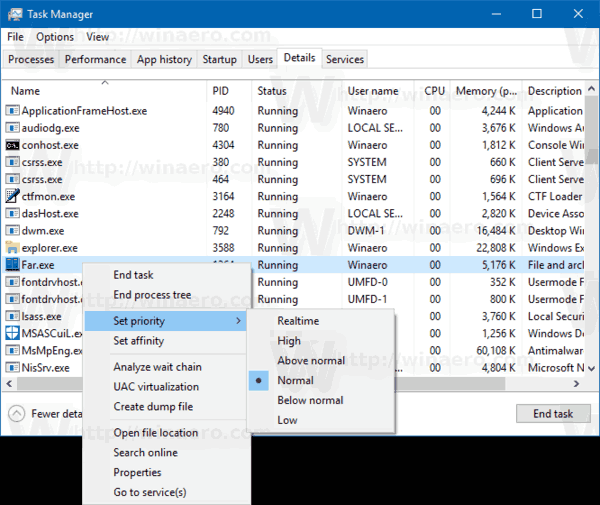Switch to the Performance tab
600x505 pixels.
point(95,59)
